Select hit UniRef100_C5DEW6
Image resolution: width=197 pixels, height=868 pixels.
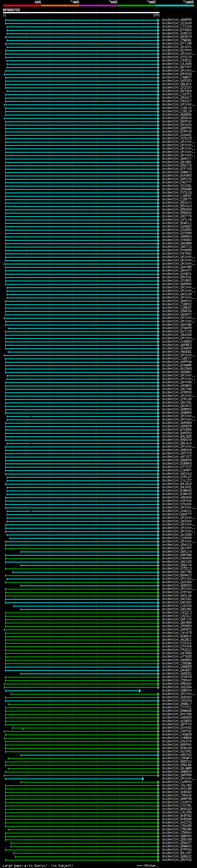177,663
